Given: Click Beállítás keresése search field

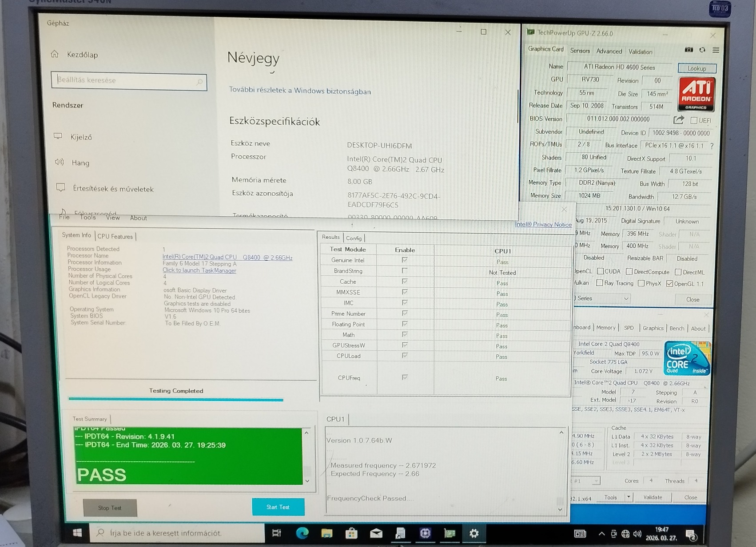Looking at the screenshot, I should click(129, 81).
